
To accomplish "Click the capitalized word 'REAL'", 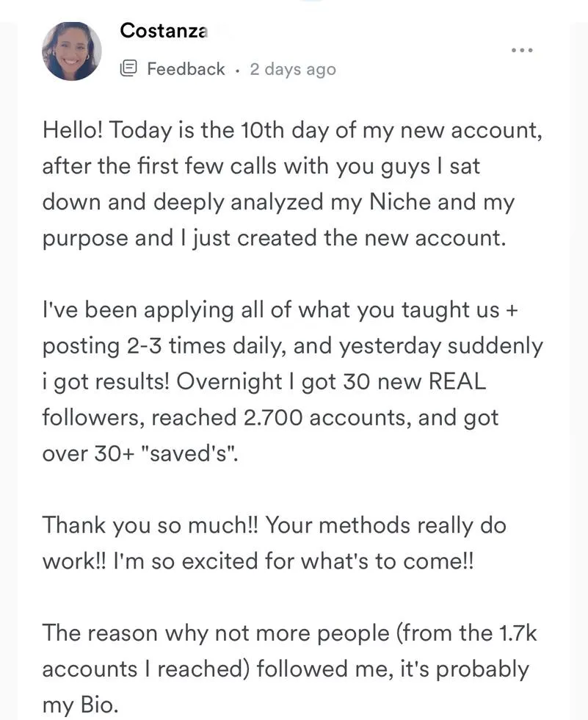I will click(x=457, y=381).
